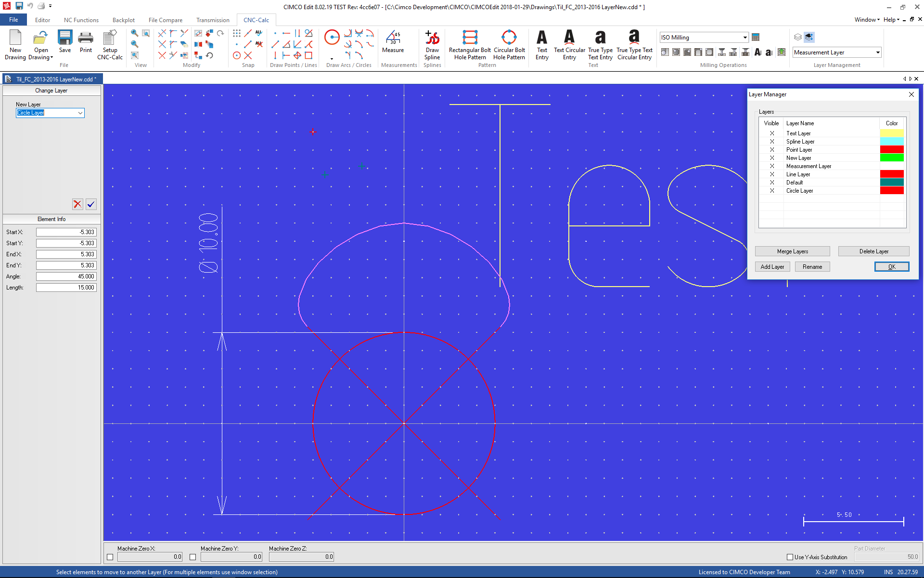Select the Text Entry tool
Viewport: 924px width, 578px height.
[542, 38]
